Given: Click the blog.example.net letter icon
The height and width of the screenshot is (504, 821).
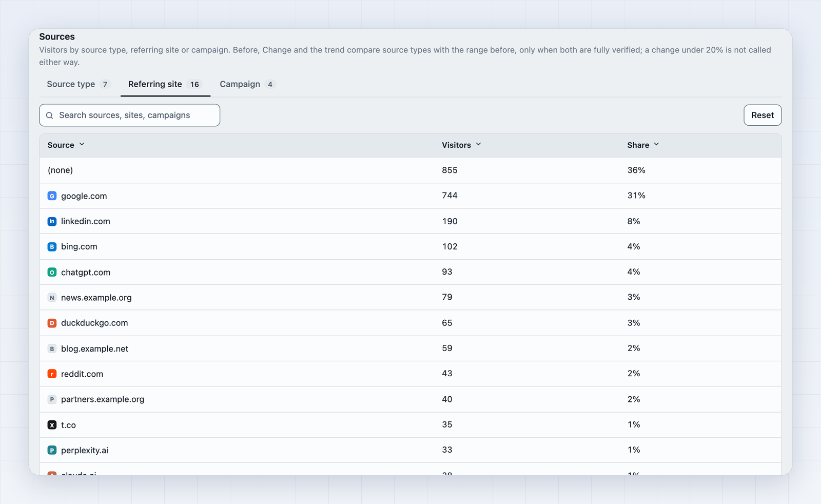Looking at the screenshot, I should tap(52, 348).
